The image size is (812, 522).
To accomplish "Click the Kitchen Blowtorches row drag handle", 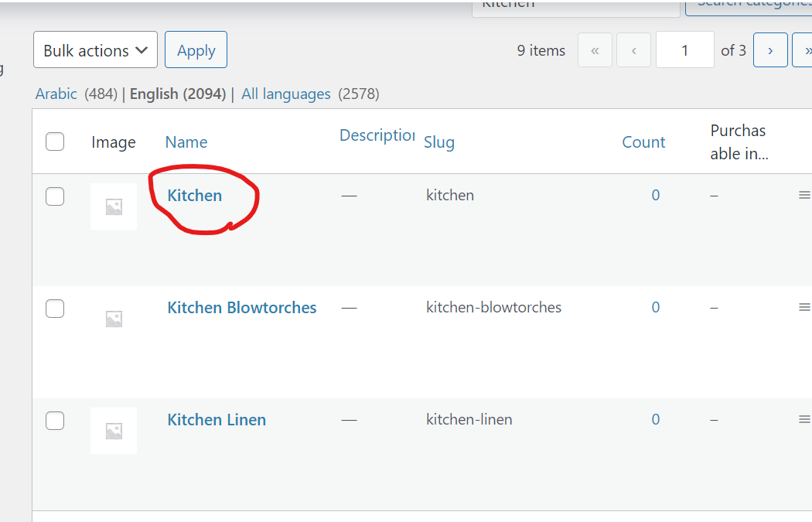I will click(804, 307).
